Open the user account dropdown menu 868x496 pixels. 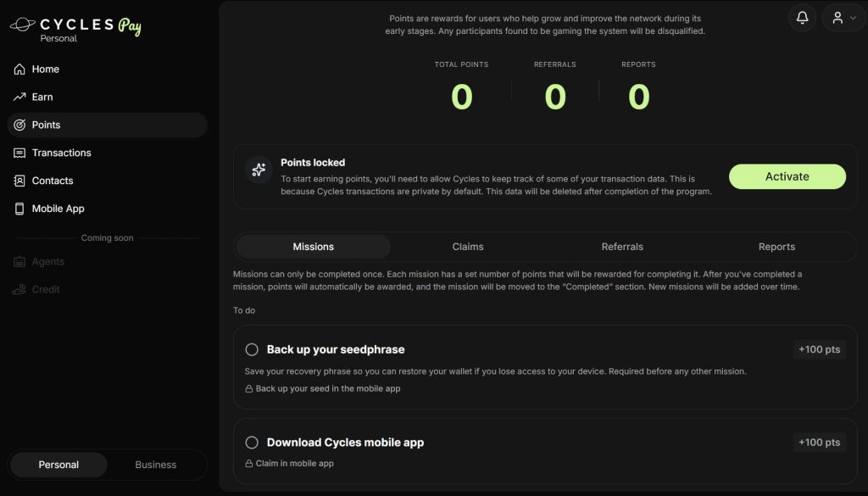coord(843,18)
